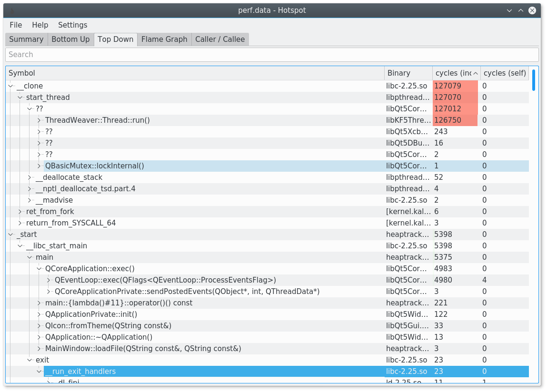This screenshot has height=392, width=547.
Task: Expand the ret_from_fork entry
Action: 20,211
